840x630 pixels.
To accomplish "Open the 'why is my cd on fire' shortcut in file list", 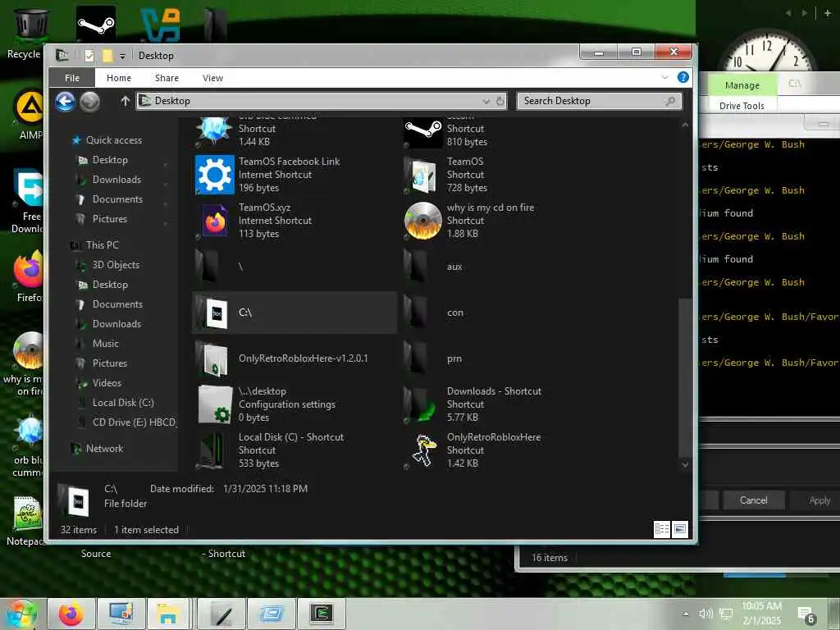I will 422,221.
